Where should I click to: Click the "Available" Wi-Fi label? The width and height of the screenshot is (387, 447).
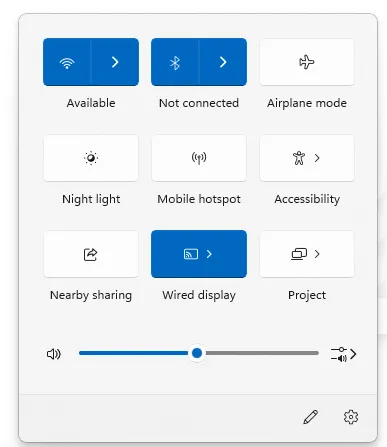(x=91, y=103)
